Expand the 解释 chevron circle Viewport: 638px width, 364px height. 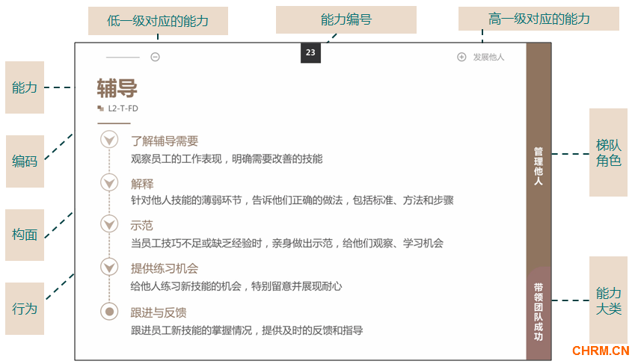coord(109,183)
